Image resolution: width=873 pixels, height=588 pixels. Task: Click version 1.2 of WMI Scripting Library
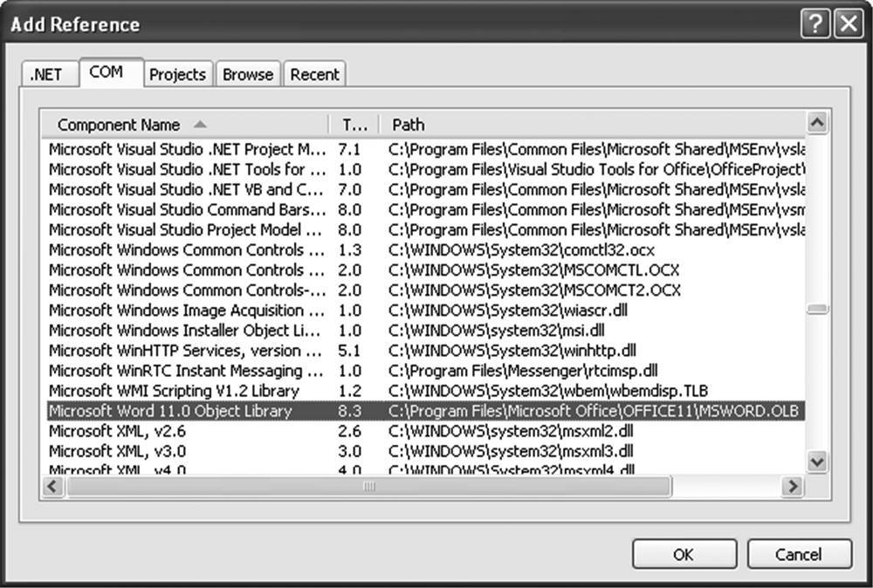click(x=350, y=391)
